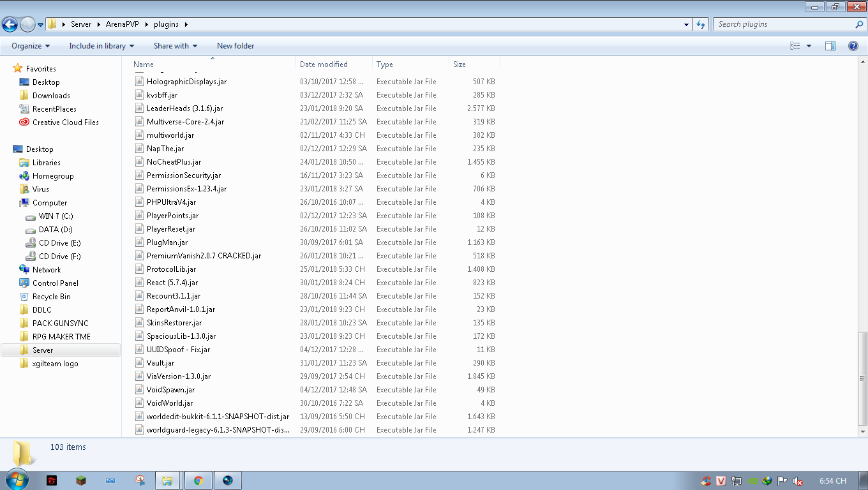Click the folder icon in the address bar

point(52,24)
